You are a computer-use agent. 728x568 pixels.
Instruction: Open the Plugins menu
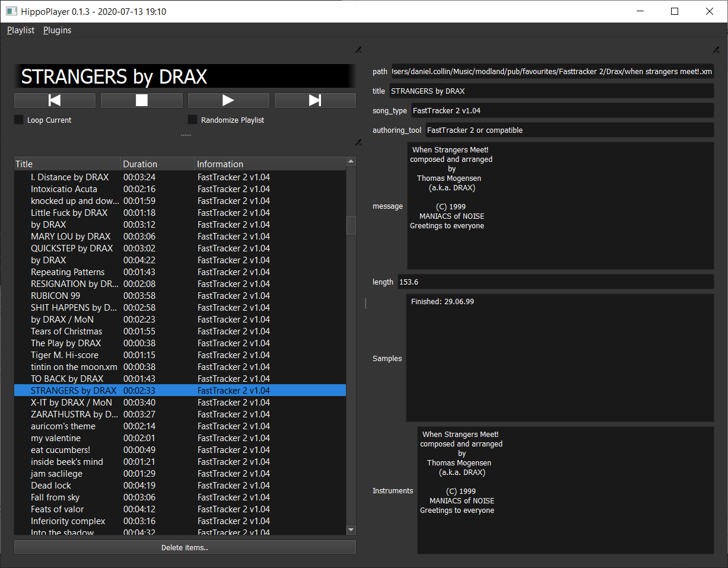(x=57, y=30)
